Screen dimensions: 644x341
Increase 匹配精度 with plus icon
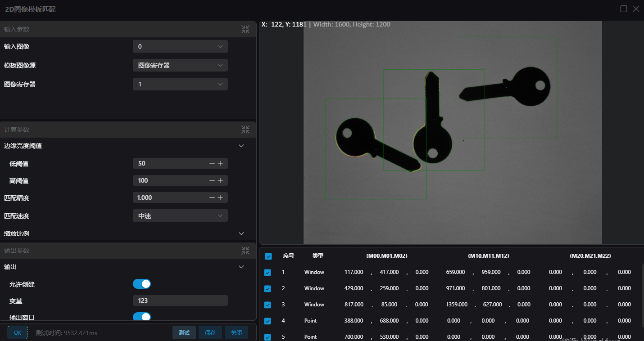(x=220, y=197)
